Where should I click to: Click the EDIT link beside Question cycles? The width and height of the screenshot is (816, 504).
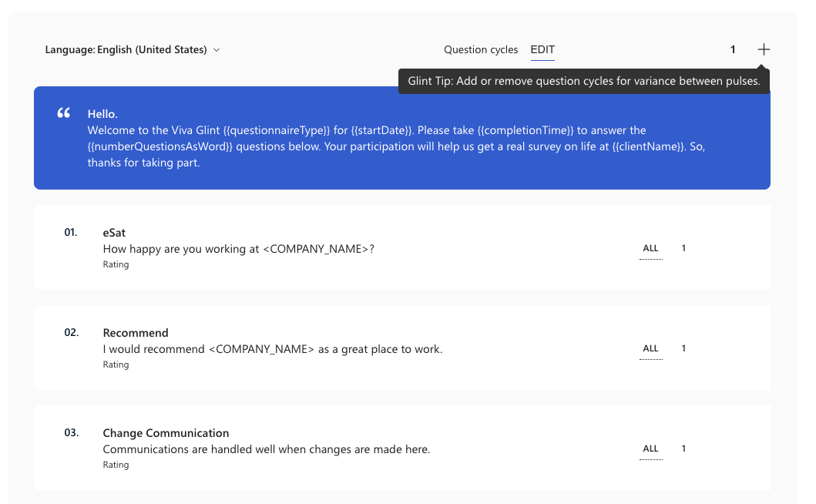click(542, 49)
